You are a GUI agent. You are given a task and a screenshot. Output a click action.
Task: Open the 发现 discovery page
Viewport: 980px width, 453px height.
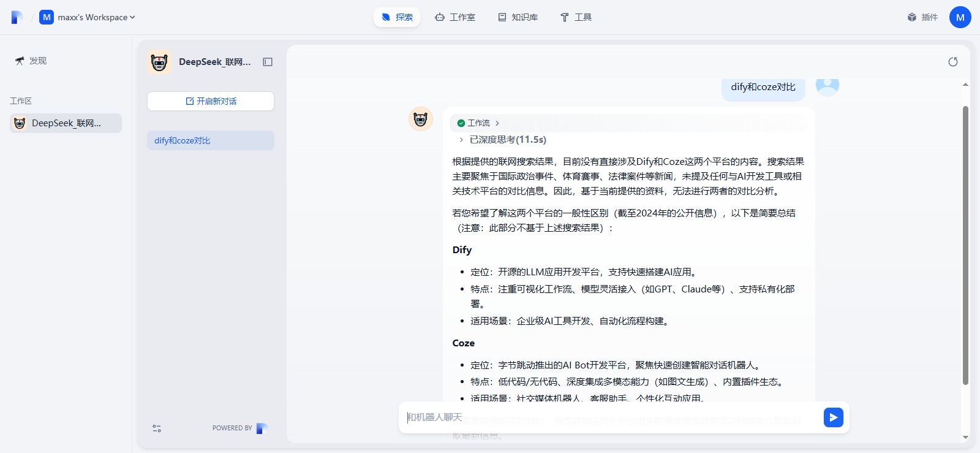click(x=31, y=61)
